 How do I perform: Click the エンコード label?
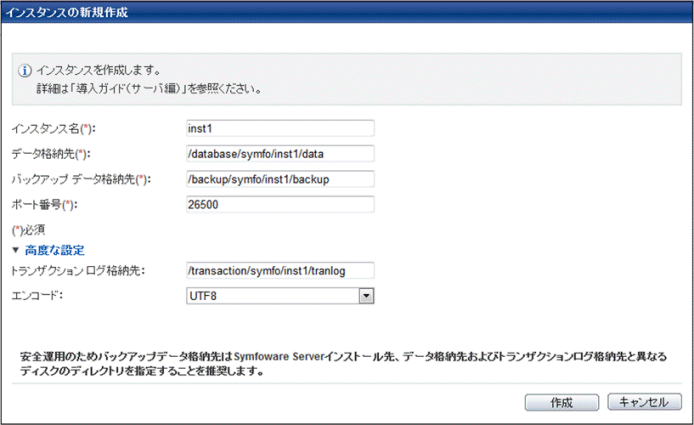pos(37,296)
